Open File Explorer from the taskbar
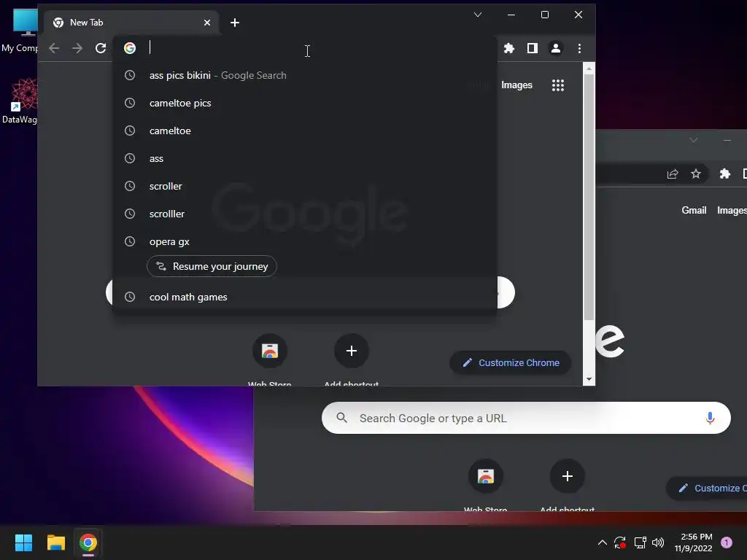Viewport: 747px width, 560px height. click(55, 542)
